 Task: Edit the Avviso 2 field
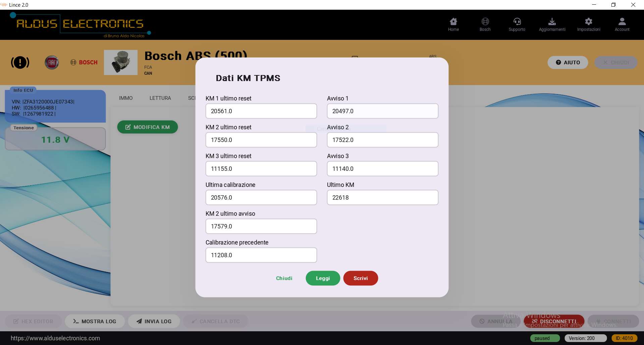382,140
